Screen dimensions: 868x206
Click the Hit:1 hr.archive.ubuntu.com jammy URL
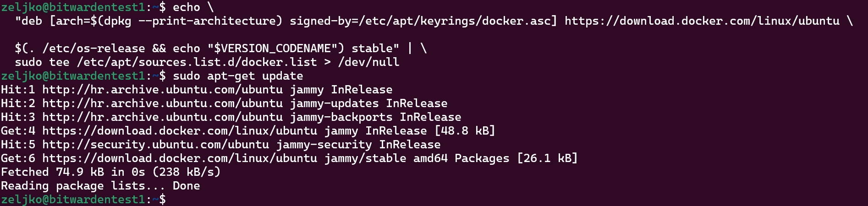[162, 90]
